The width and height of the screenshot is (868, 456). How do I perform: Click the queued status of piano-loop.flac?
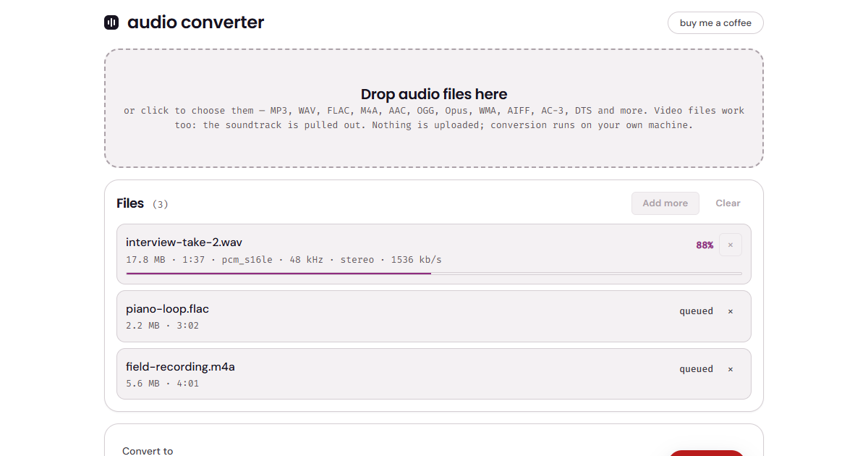tap(696, 311)
